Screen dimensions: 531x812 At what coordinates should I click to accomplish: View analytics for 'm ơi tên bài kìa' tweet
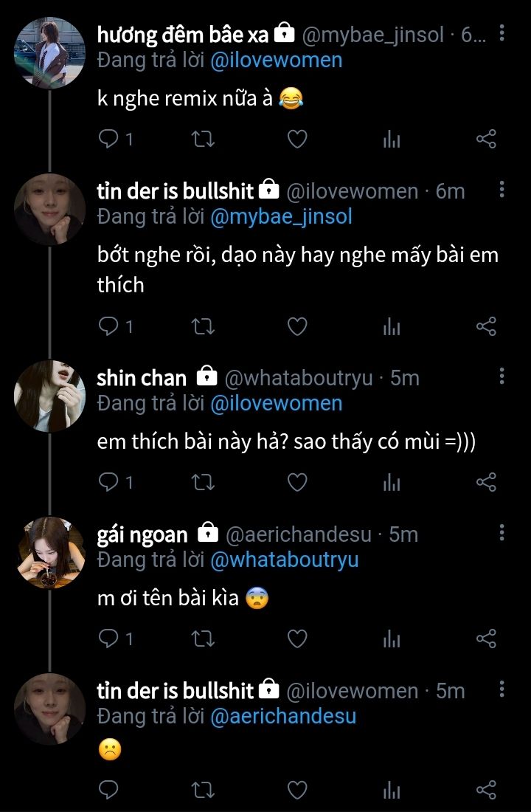(392, 639)
